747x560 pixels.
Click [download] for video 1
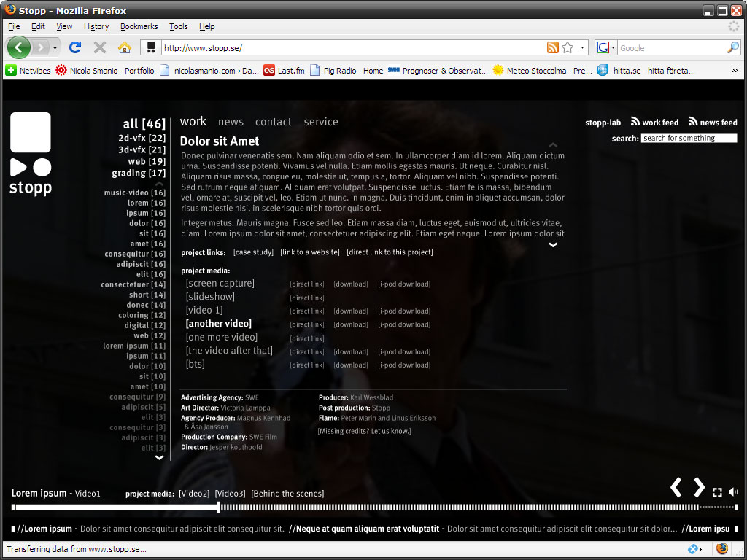click(x=351, y=311)
